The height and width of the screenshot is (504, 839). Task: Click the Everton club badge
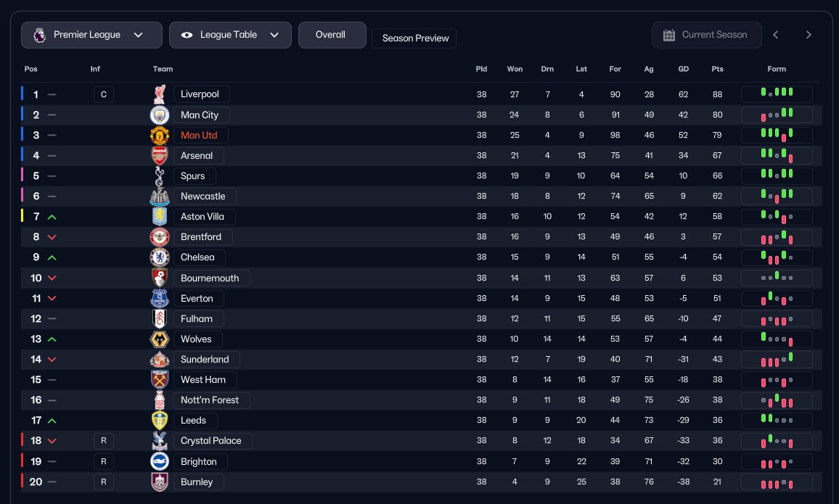[160, 298]
